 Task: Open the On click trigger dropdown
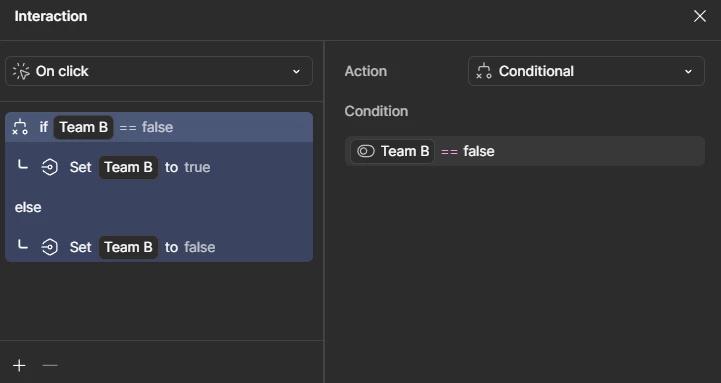pos(159,71)
